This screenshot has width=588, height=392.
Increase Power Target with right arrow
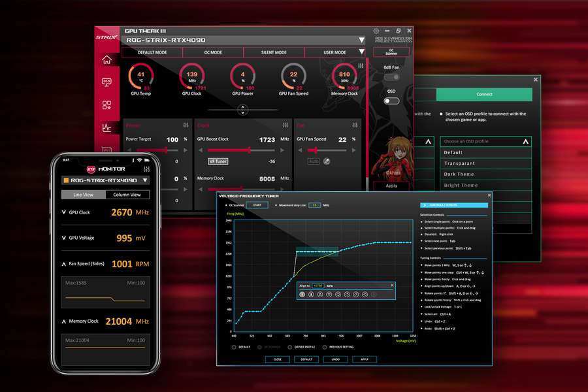click(186, 150)
